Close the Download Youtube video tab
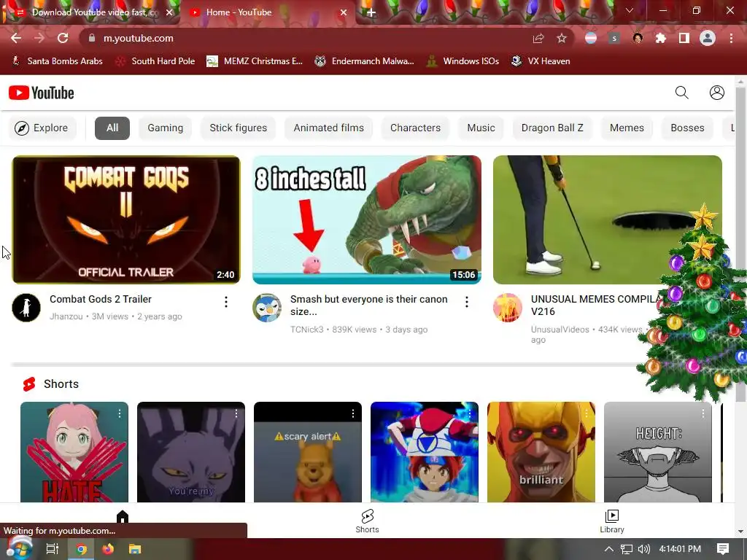The image size is (747, 560). tap(169, 12)
